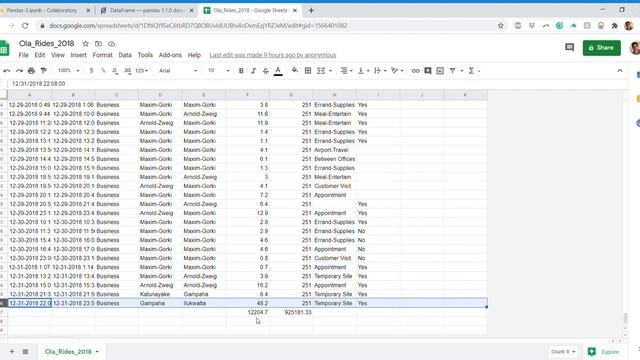Select the Paint format tool
The image size is (640, 360).
(44, 71)
